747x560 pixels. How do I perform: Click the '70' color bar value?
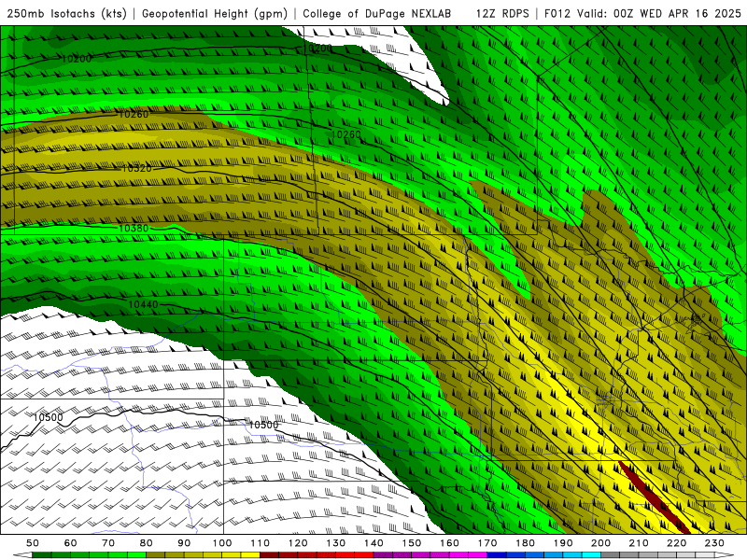coord(108,543)
